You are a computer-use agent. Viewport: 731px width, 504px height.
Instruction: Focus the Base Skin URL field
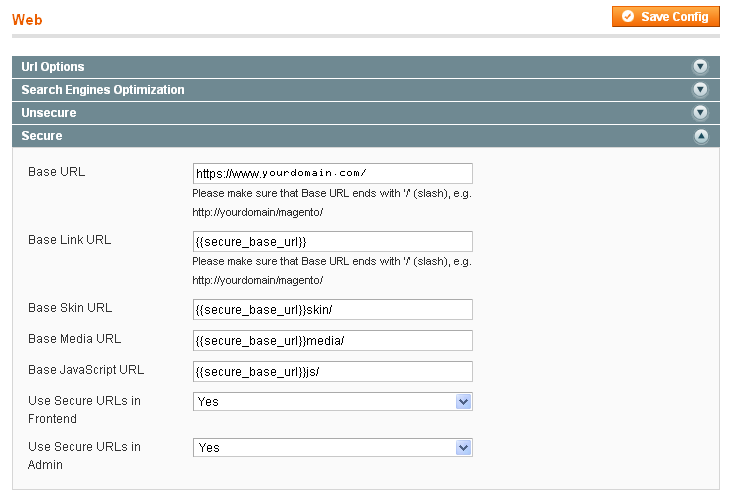tap(332, 310)
